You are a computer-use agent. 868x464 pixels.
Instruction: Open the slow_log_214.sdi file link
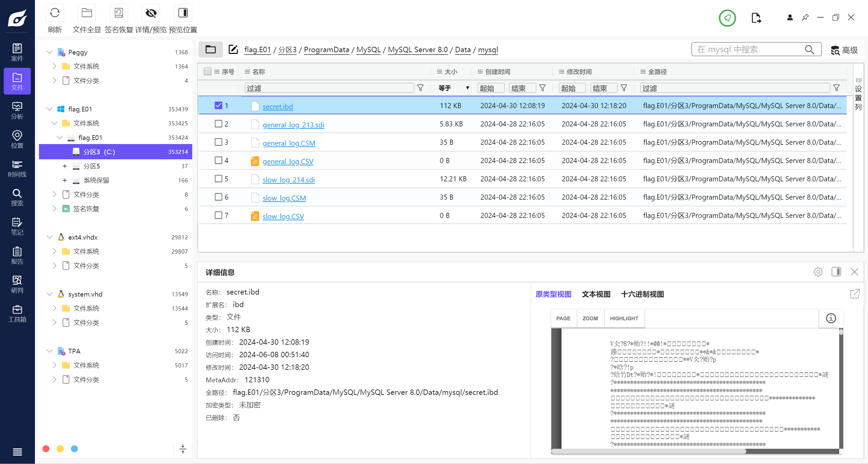[x=289, y=180]
